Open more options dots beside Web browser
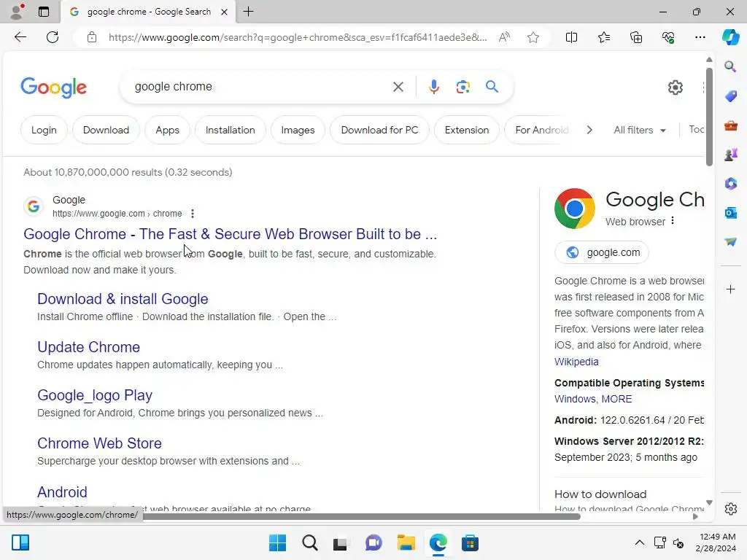Viewport: 747px width, 560px height. [673, 220]
